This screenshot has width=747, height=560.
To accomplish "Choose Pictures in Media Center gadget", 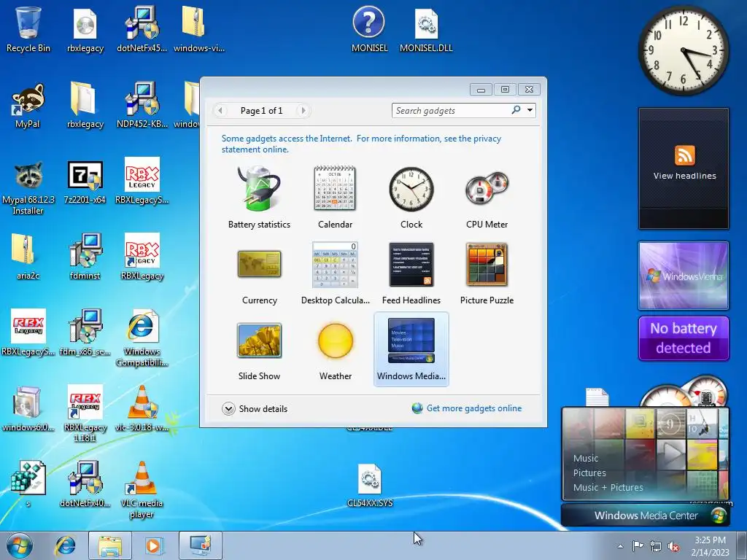I will click(x=589, y=472).
